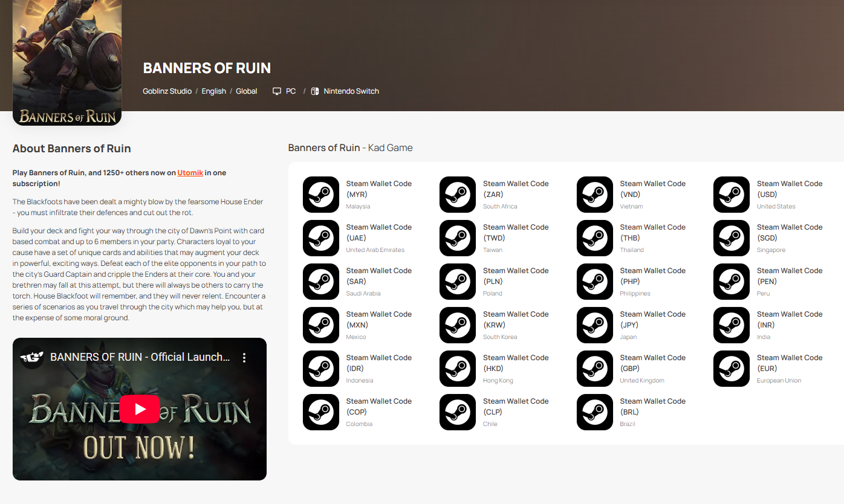Open the Steam icon for Vietnam (VND)

(x=594, y=195)
